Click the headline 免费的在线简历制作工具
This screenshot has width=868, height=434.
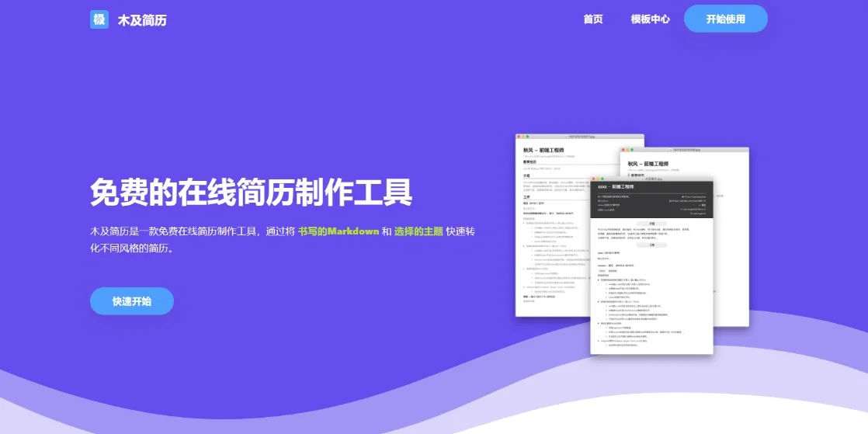click(252, 192)
